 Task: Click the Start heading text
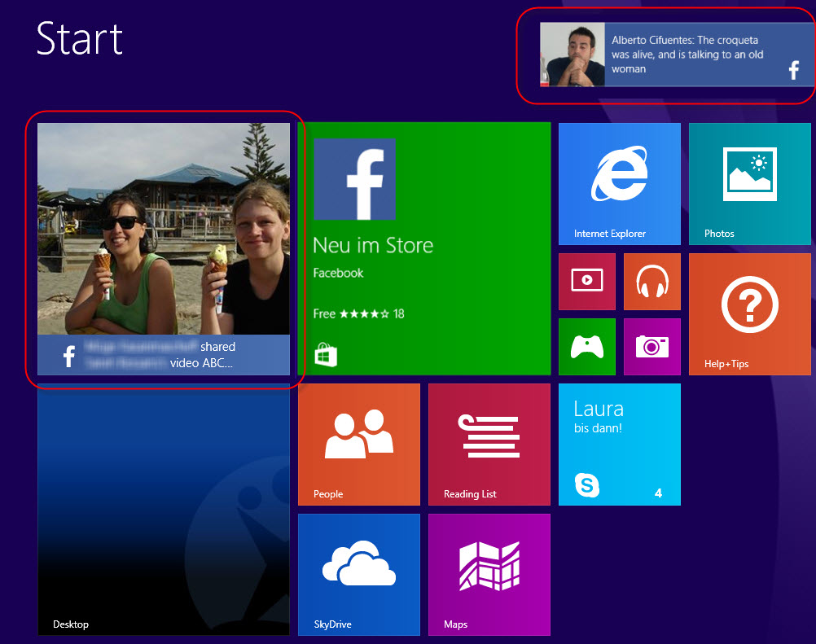(80, 38)
